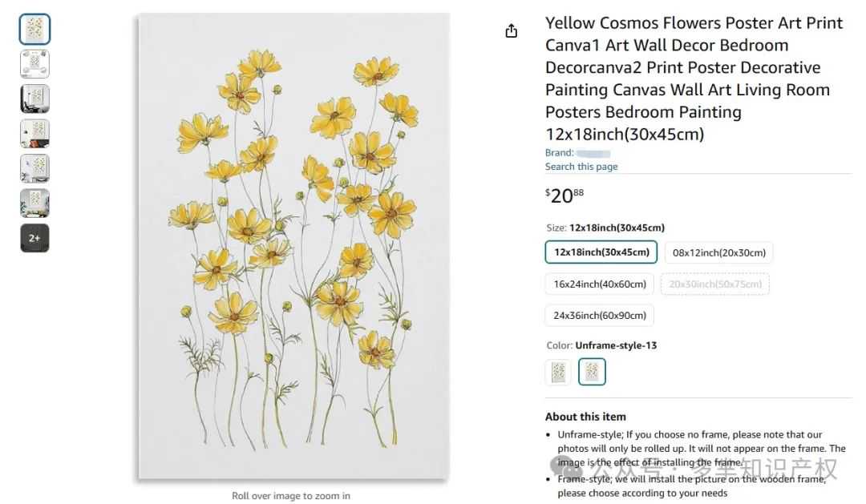Screen dimensions: 866x504
Task: Open the third thumbnail with the black-and-white room
Action: click(x=34, y=99)
